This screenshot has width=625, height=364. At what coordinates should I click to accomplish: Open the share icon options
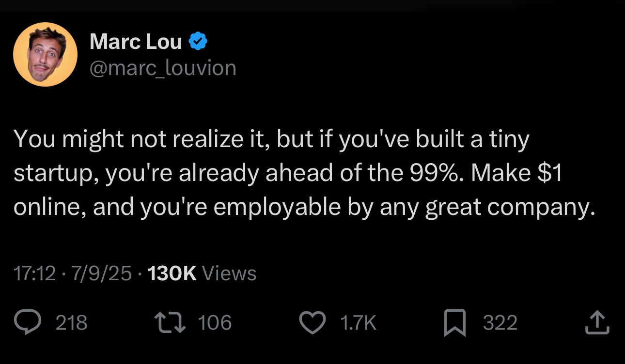(x=596, y=322)
